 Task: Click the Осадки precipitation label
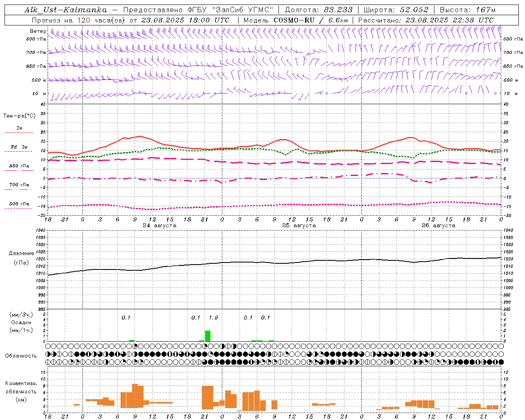pyautogui.click(x=21, y=322)
